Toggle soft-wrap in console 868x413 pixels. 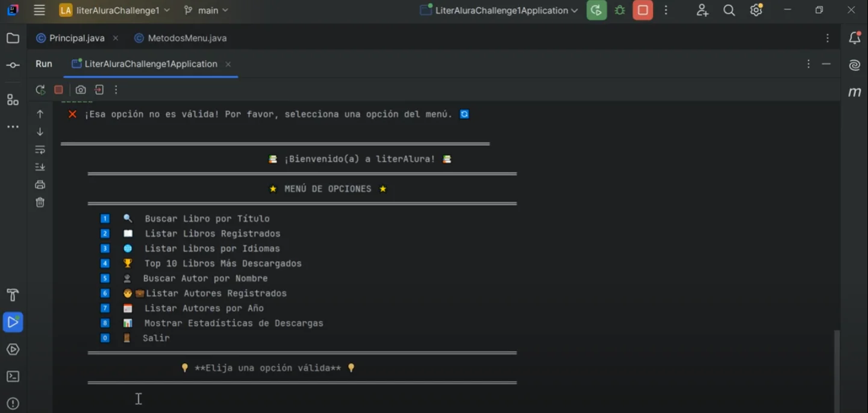(40, 149)
